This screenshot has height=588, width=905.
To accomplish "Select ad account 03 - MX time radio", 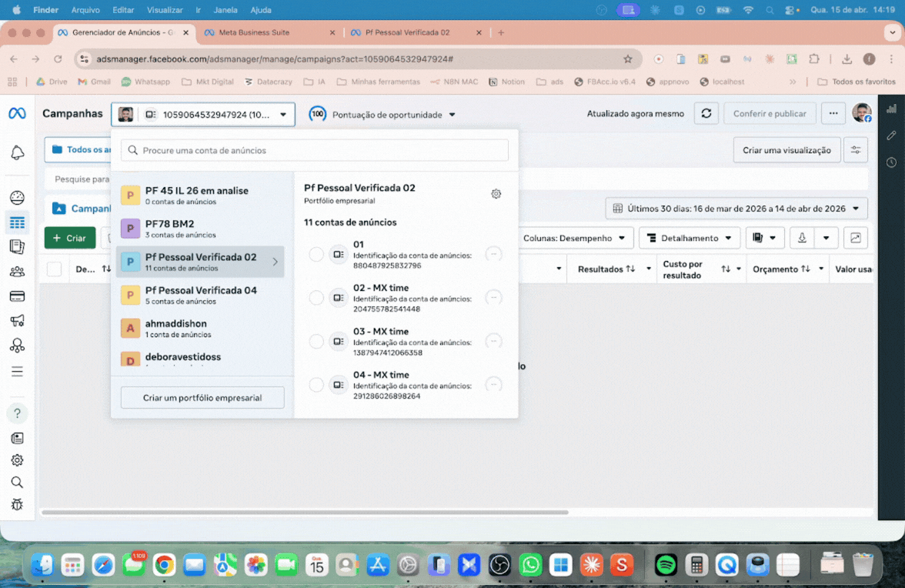I will point(316,342).
